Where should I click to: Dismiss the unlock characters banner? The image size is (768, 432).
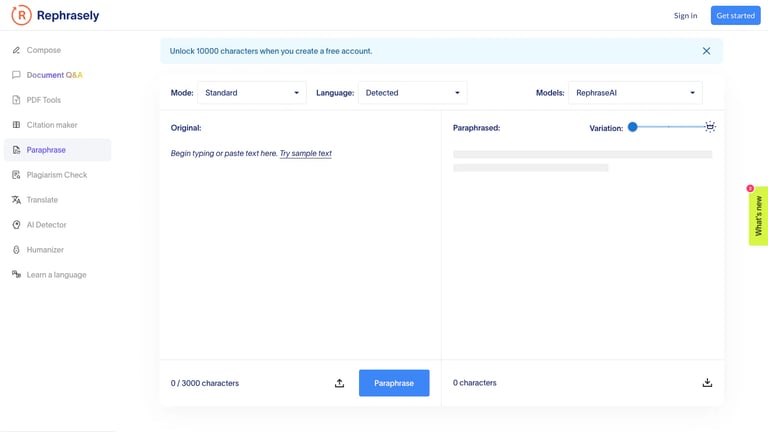pos(706,51)
